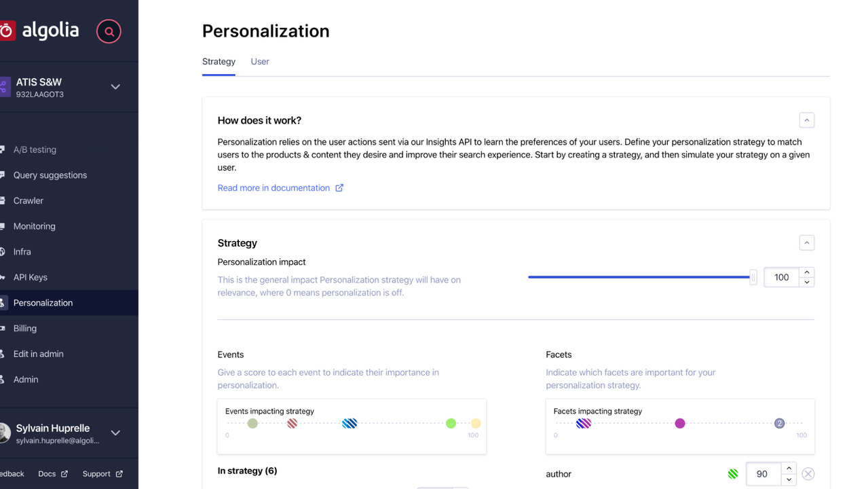Collapse the Strategy section

pos(806,242)
